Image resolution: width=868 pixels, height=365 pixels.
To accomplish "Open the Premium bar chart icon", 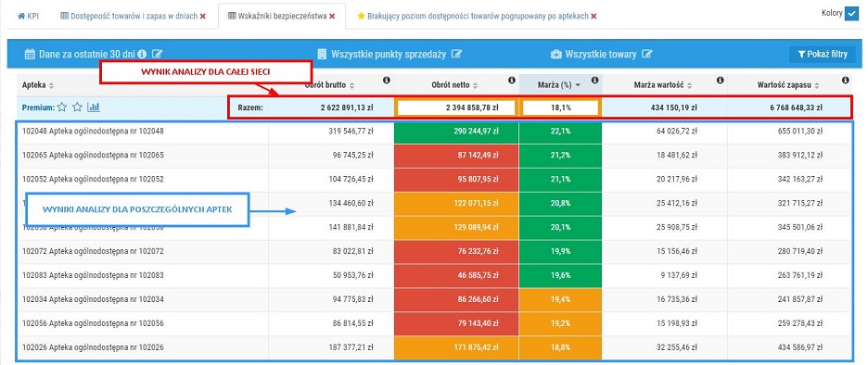I will [x=94, y=107].
